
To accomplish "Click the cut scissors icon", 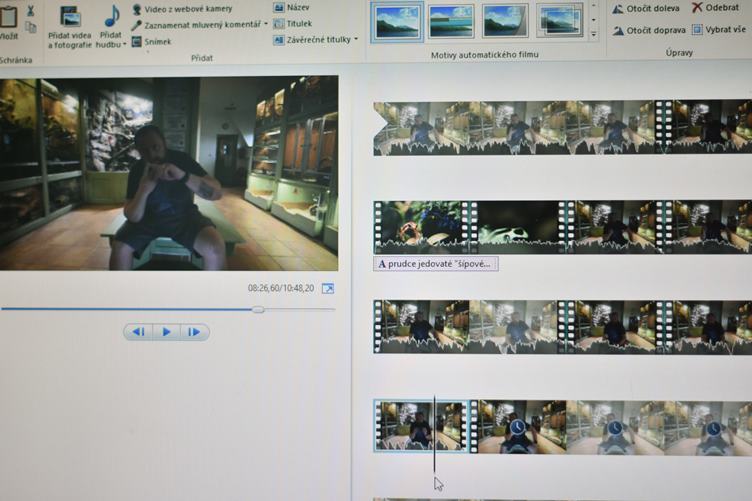I will pyautogui.click(x=30, y=10).
